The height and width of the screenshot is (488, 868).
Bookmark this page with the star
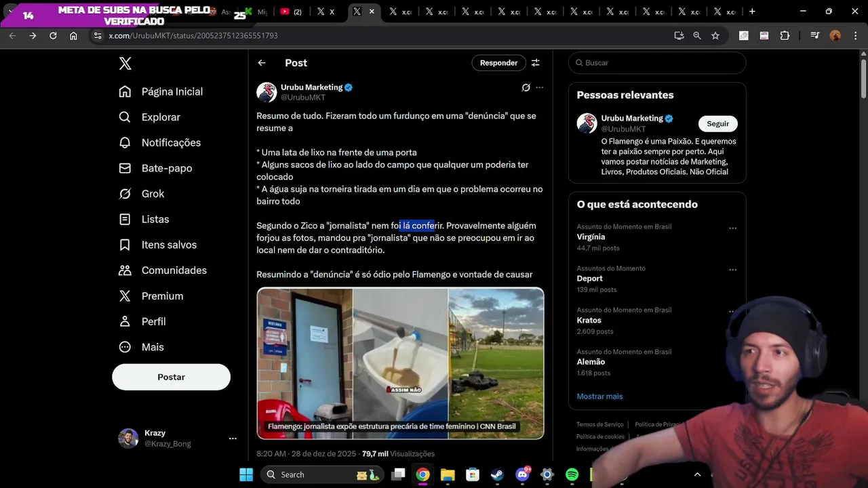click(x=715, y=36)
